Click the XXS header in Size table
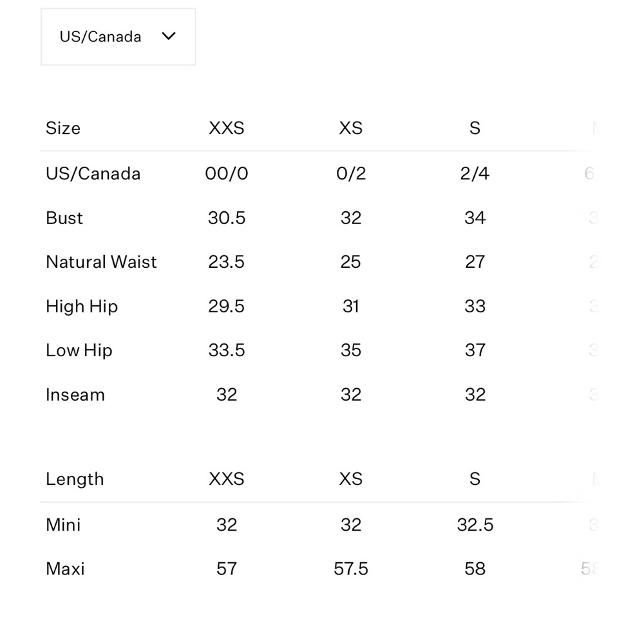 [x=227, y=128]
